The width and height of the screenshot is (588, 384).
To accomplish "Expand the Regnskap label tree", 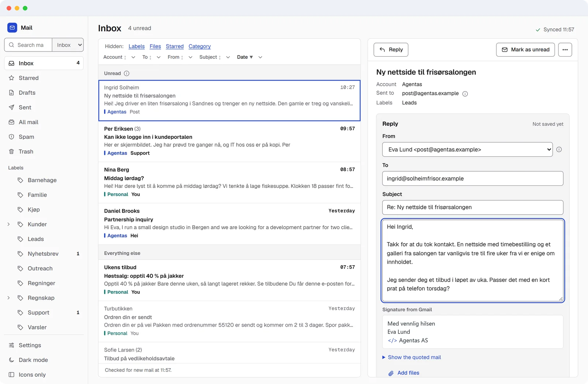I will [8, 298].
